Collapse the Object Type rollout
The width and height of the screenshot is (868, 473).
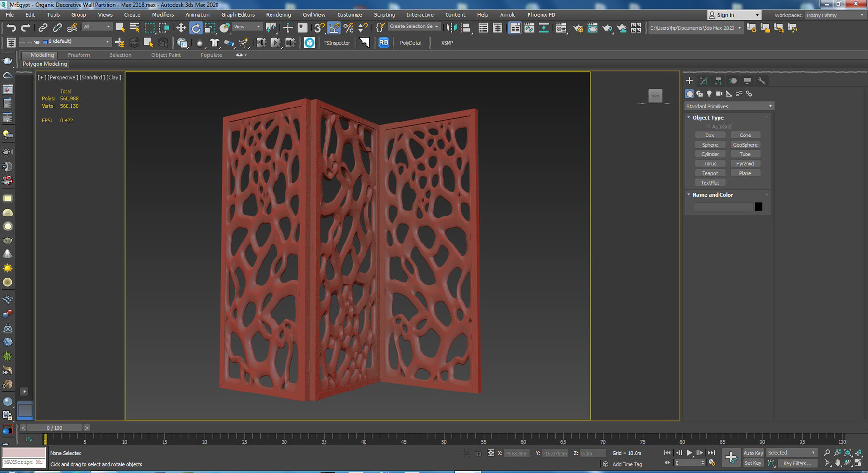[689, 117]
